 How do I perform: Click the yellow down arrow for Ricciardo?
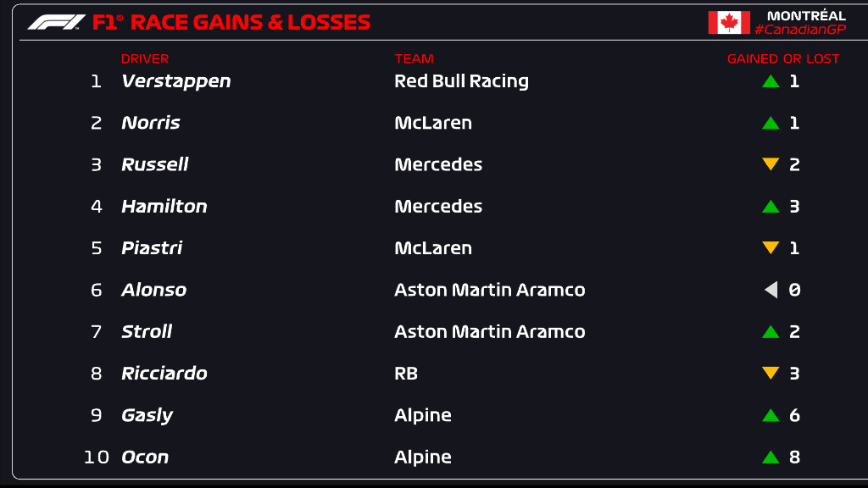[x=771, y=373]
